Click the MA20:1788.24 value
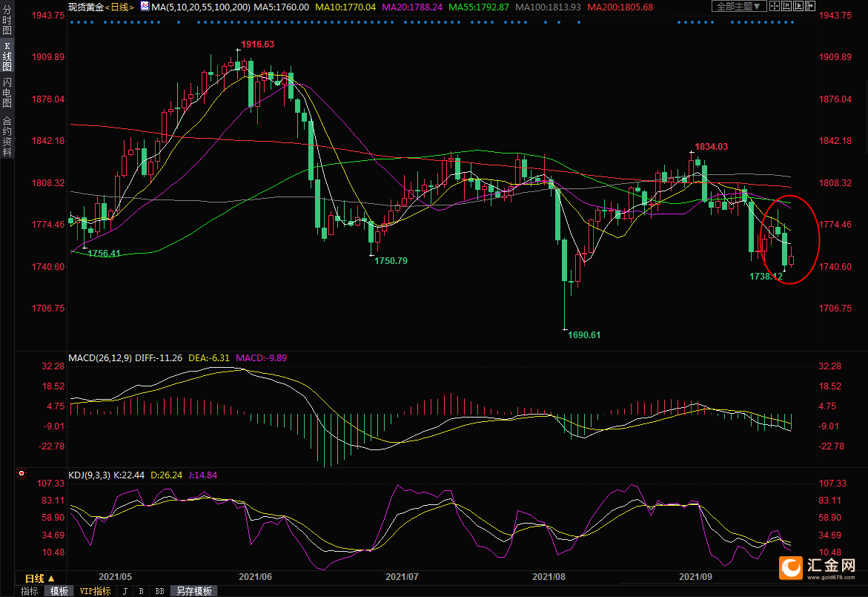 [x=412, y=7]
